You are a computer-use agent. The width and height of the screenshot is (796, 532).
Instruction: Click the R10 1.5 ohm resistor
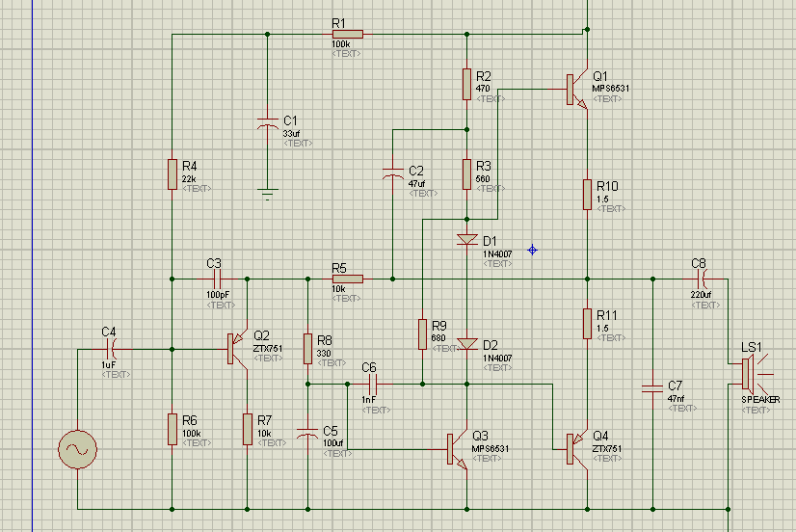pyautogui.click(x=586, y=195)
